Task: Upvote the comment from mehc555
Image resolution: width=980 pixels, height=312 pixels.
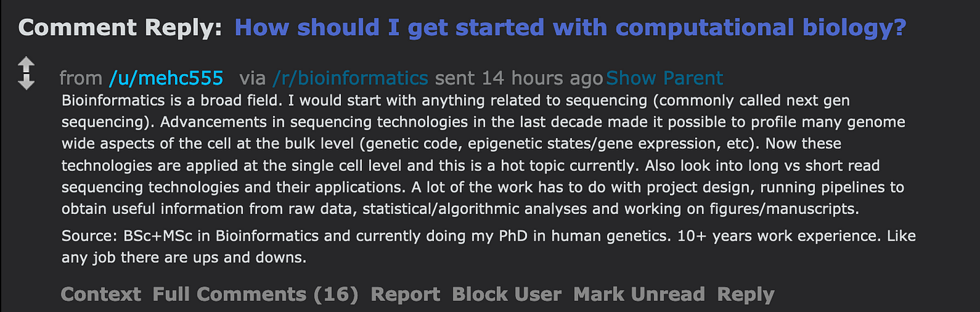Action: 26,65
